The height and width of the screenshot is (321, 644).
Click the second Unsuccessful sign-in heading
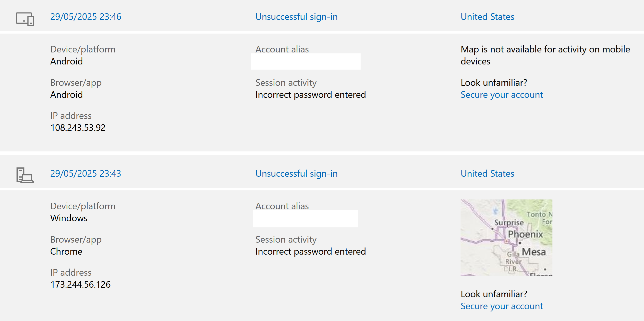click(x=296, y=173)
